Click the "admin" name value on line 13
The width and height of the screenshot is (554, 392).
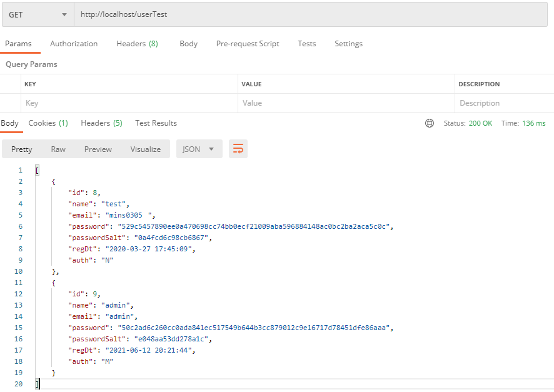pos(116,306)
